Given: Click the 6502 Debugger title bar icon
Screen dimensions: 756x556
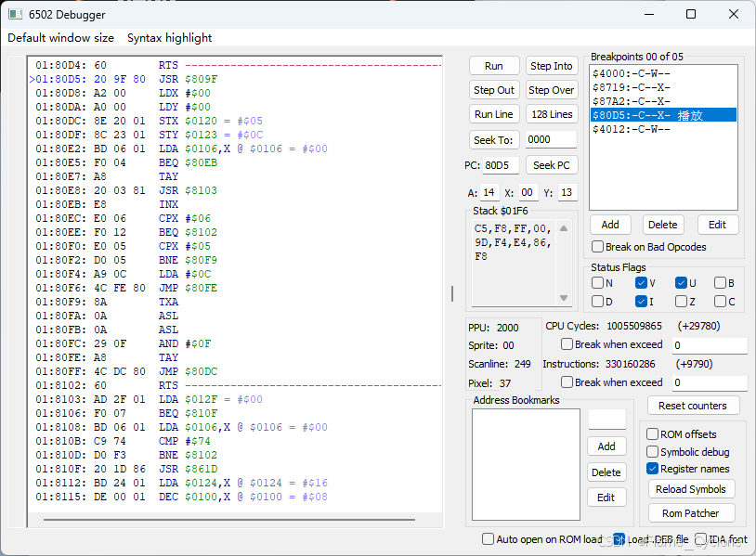Looking at the screenshot, I should 15,14.
